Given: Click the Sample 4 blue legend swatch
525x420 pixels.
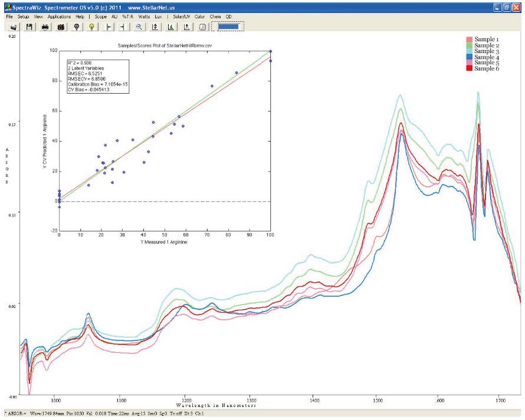Looking at the screenshot, I should (x=470, y=57).
